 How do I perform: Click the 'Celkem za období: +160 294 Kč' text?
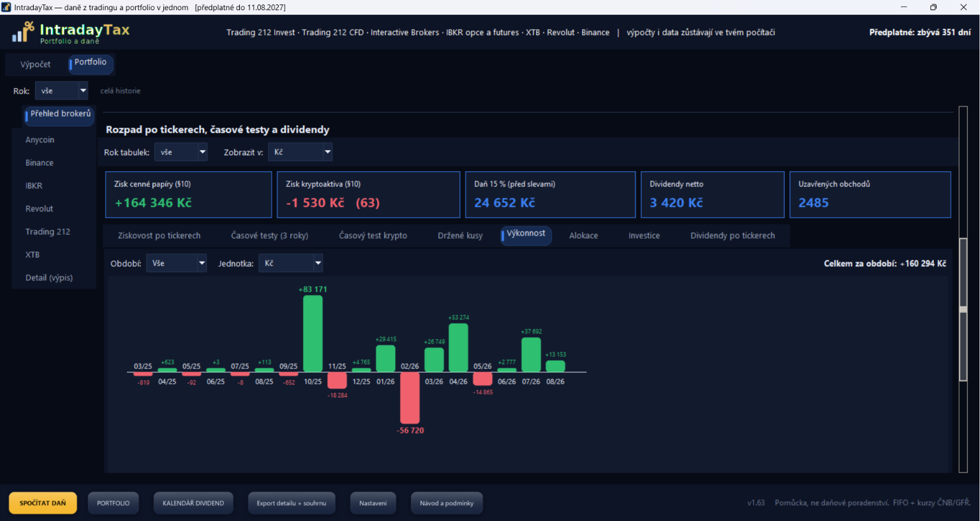885,264
